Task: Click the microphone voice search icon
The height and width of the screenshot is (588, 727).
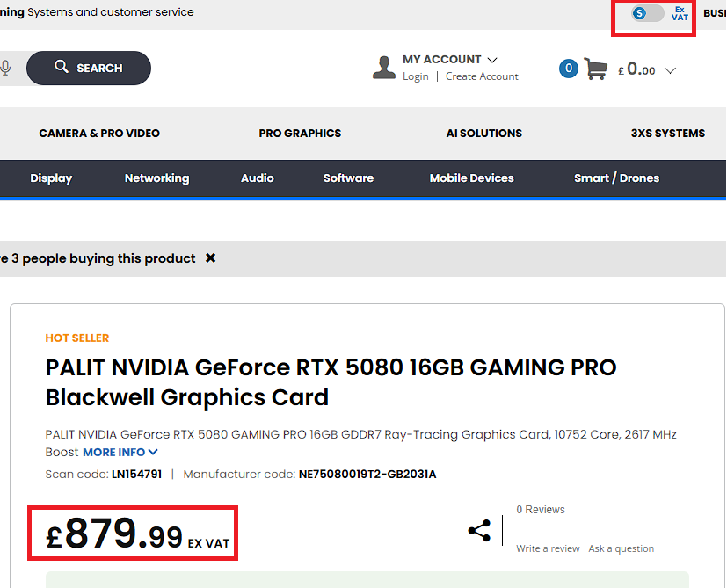Action: pos(6,68)
